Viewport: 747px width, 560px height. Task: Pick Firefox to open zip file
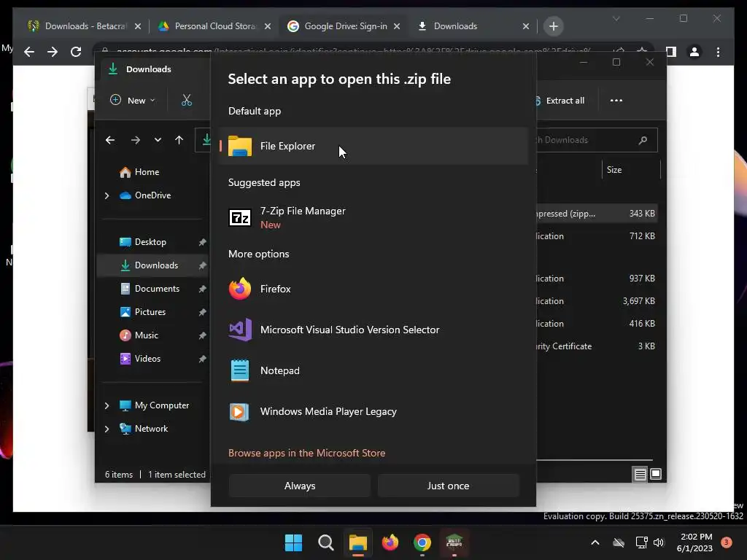pos(373,289)
